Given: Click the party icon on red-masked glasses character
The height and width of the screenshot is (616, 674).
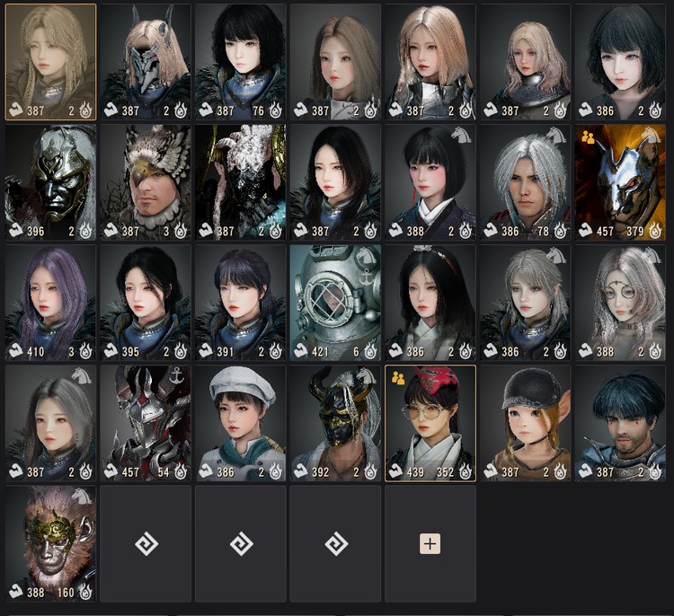Looking at the screenshot, I should click(x=398, y=378).
